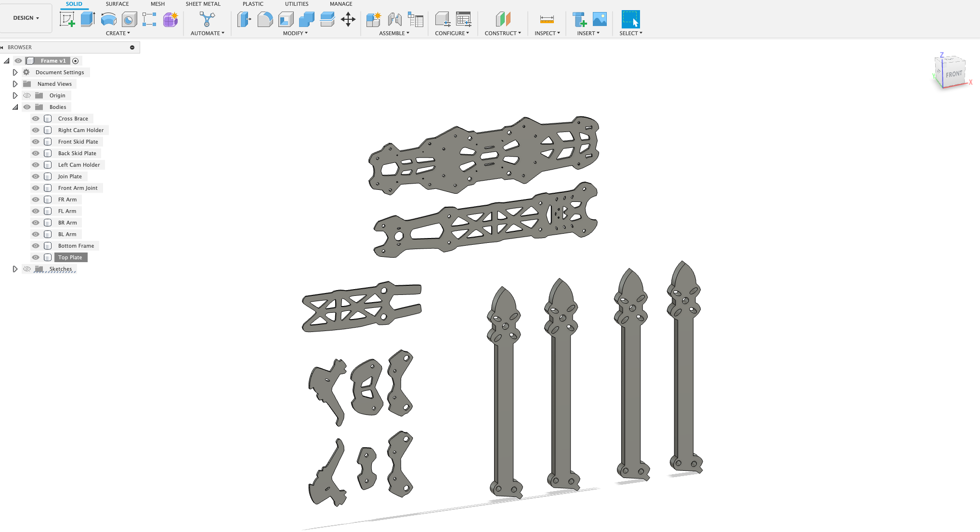Activate the Frame v1 component radio button
980x532 pixels.
point(76,61)
